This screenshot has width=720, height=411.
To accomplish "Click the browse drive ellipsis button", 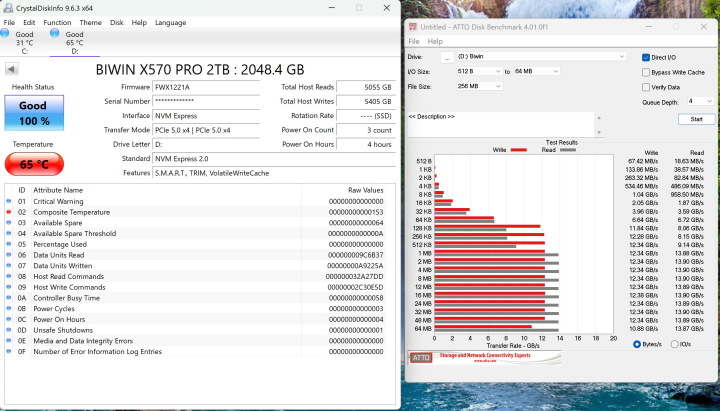I will coord(446,57).
